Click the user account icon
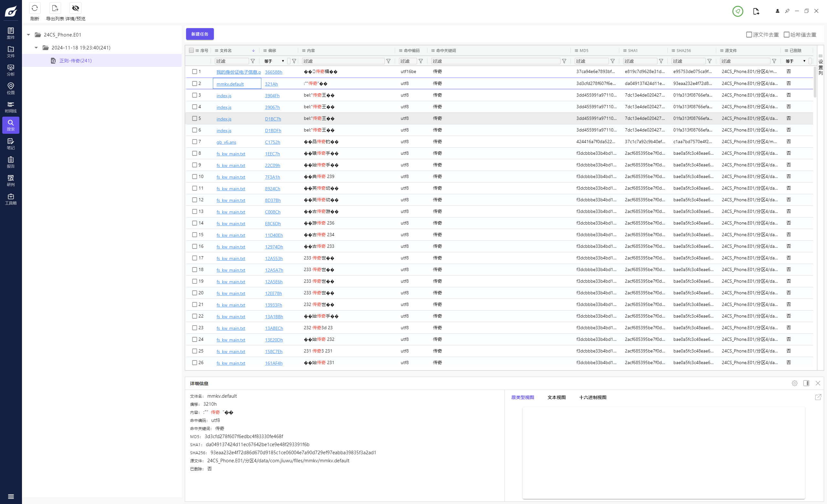This screenshot has width=827, height=504. 777,11
